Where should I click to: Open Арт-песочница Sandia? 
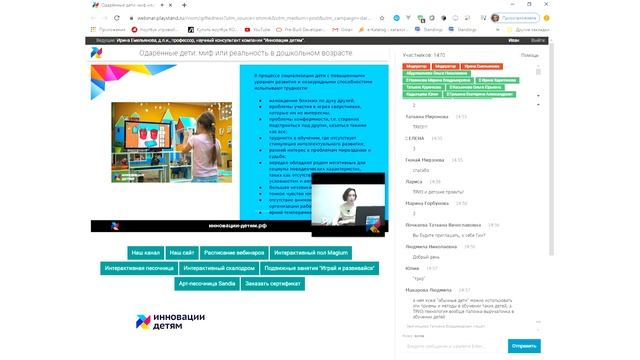(207, 284)
